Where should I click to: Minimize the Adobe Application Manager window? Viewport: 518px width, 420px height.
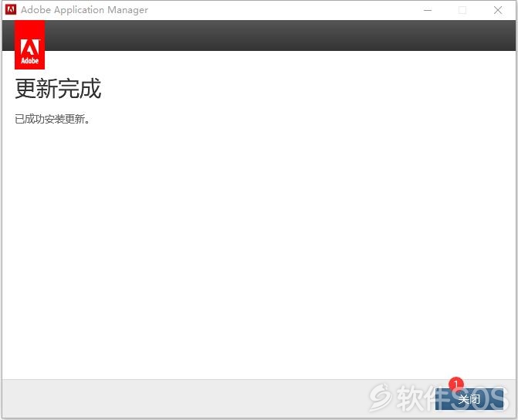[x=428, y=10]
